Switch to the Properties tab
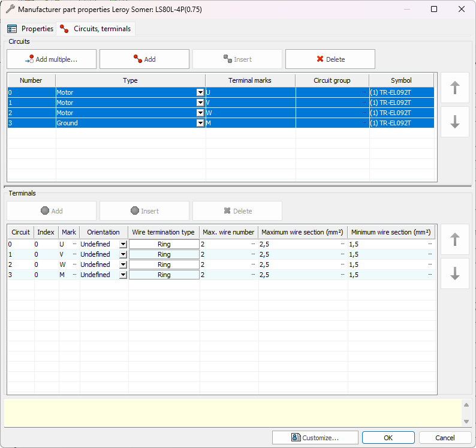The width and height of the screenshot is (476, 448). 31,29
